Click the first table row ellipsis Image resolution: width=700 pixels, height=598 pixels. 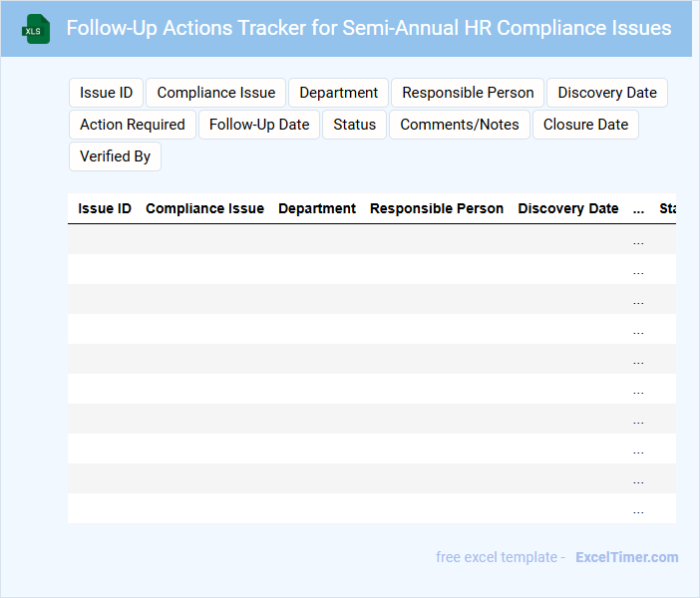(x=638, y=240)
